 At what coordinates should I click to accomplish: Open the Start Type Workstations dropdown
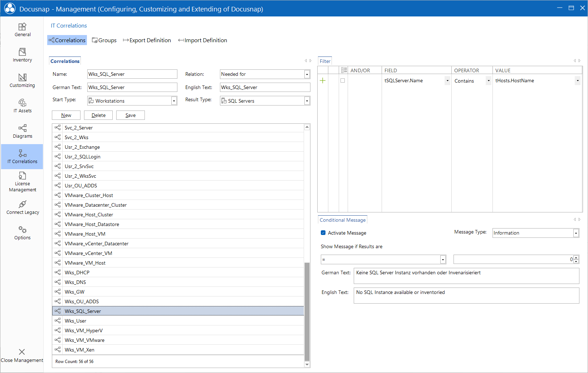point(174,101)
